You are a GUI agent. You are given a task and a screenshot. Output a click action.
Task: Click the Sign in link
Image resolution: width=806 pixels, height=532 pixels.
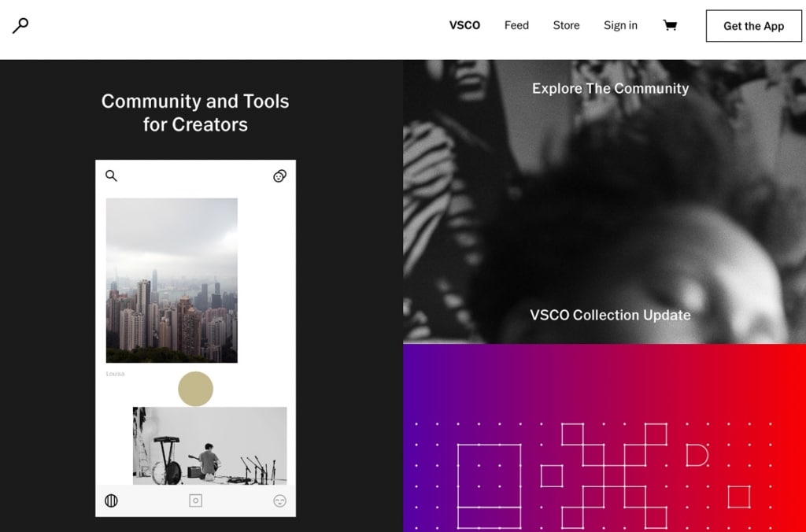tap(620, 25)
